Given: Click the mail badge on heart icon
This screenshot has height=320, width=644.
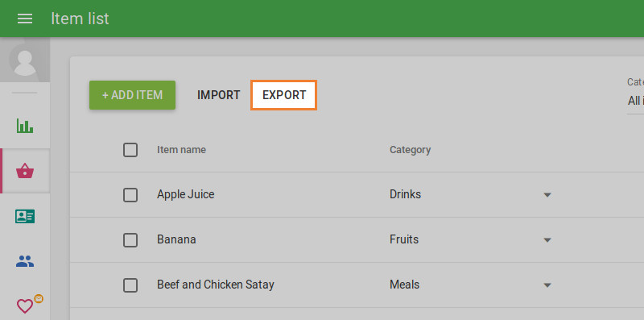Looking at the screenshot, I should 39,298.
